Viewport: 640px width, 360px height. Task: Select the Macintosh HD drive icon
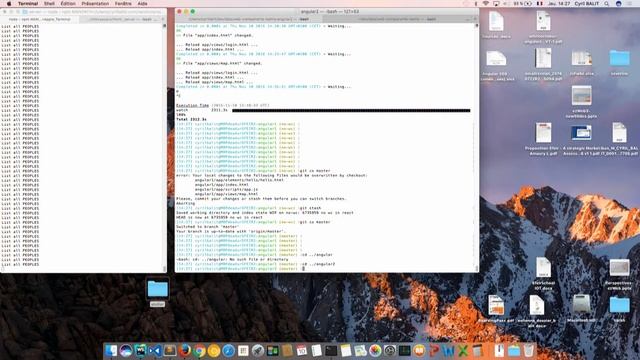point(581,304)
